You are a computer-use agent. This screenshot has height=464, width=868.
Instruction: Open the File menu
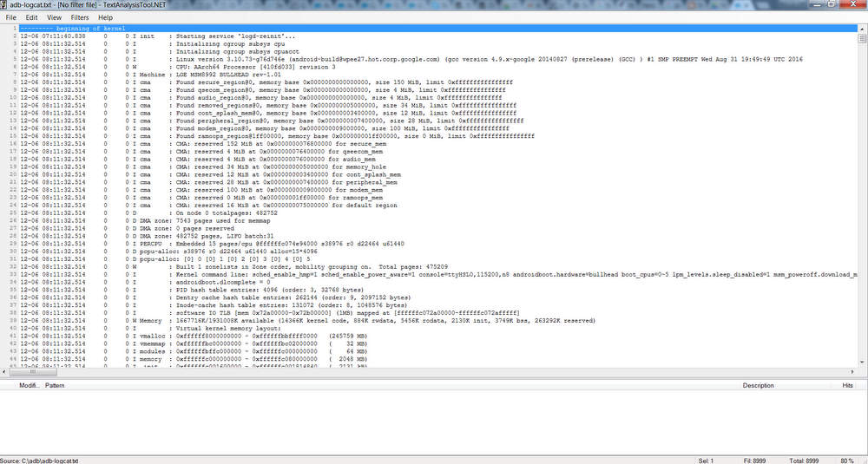pos(10,17)
